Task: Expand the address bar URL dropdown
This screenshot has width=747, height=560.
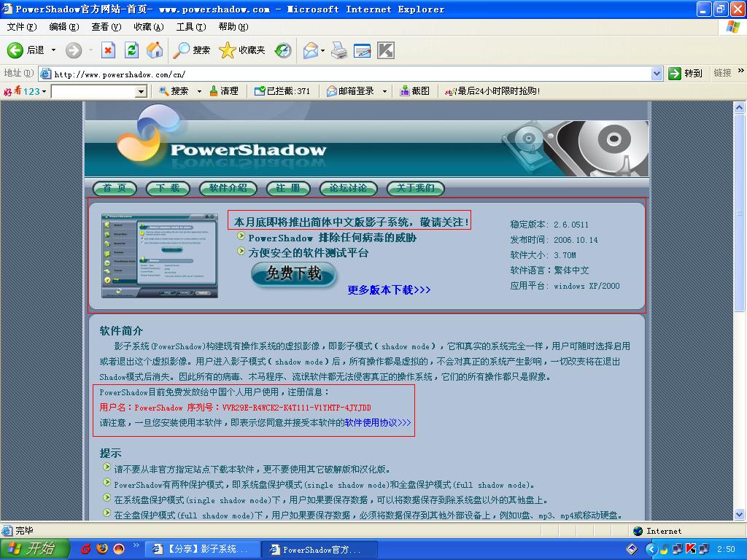Action: (657, 74)
